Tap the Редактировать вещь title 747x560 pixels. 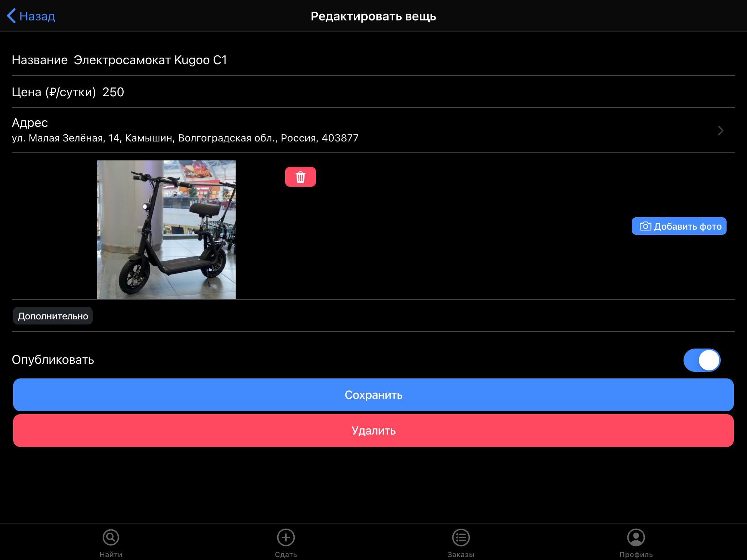(373, 16)
